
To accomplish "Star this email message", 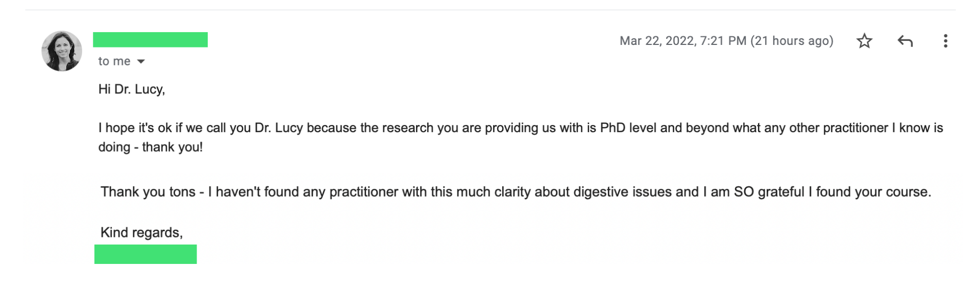I will (864, 41).
